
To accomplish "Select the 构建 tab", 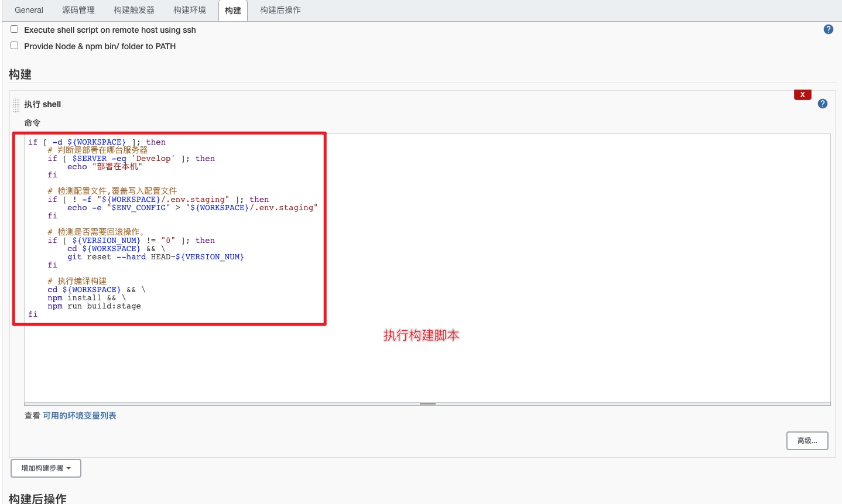I will pyautogui.click(x=233, y=11).
